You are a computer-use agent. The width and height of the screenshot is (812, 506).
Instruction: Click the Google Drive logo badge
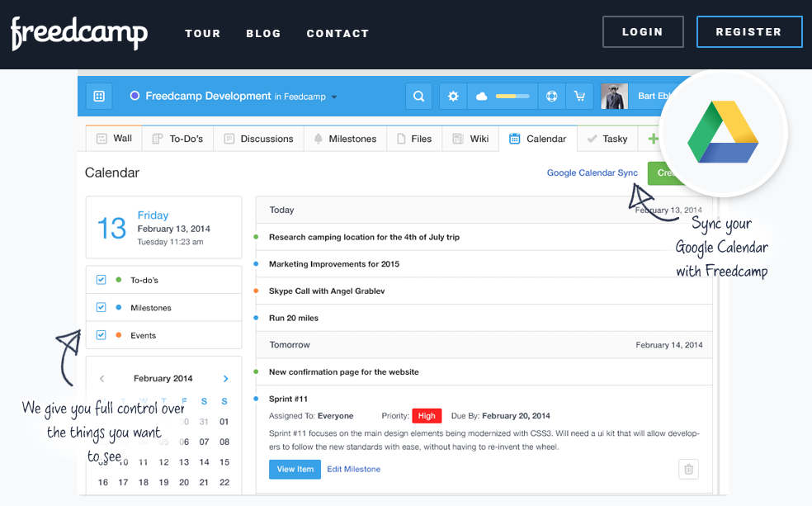(723, 133)
